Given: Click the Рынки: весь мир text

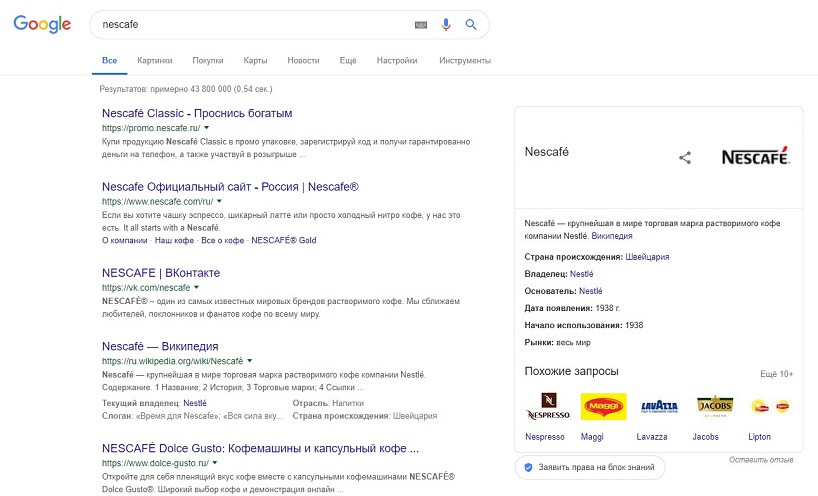Looking at the screenshot, I should pyautogui.click(x=558, y=343).
